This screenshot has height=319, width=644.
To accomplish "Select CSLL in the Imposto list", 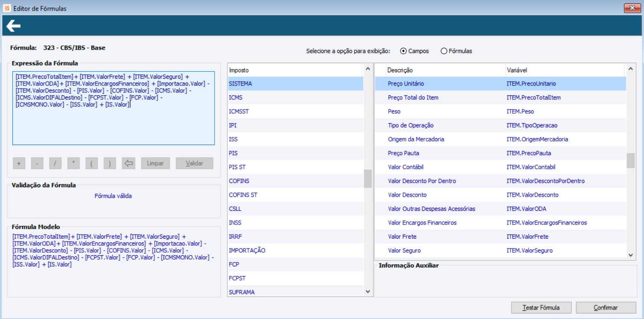I will pos(295,209).
